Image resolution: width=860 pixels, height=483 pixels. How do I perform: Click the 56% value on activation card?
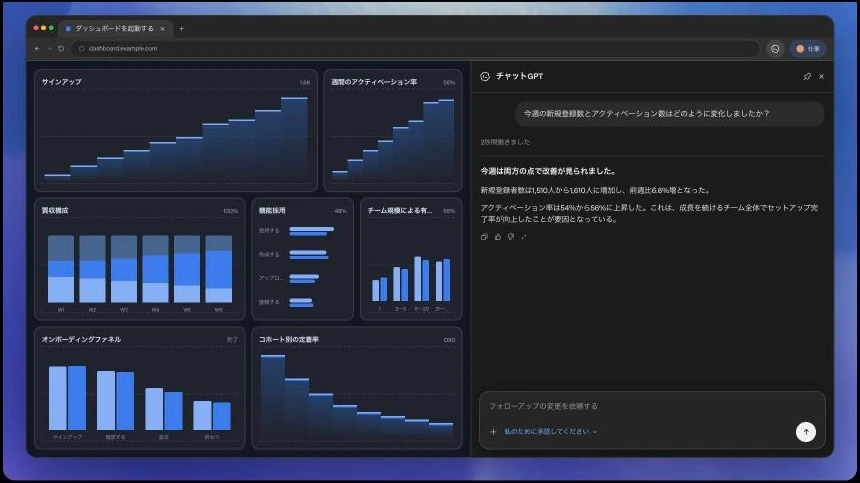pos(449,82)
